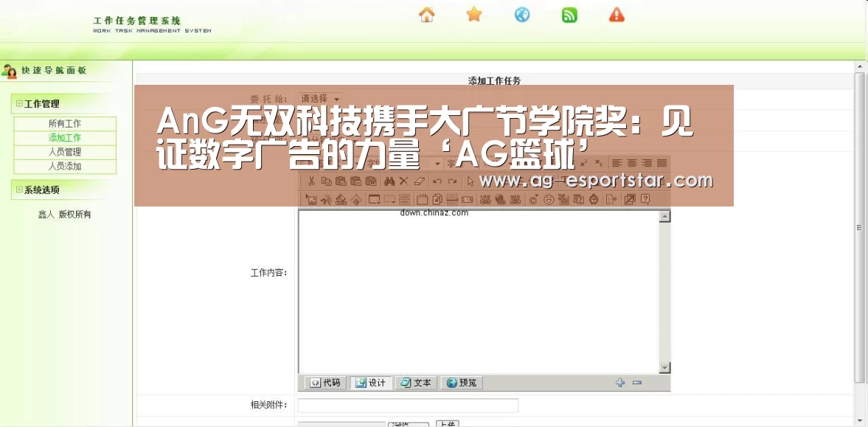
Task: Center align text in editor
Action: tap(631, 163)
